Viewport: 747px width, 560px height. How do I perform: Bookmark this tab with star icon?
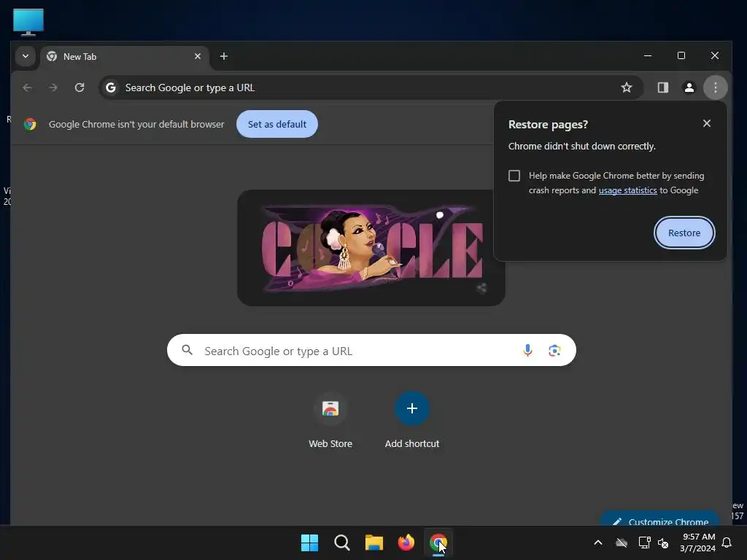click(627, 87)
